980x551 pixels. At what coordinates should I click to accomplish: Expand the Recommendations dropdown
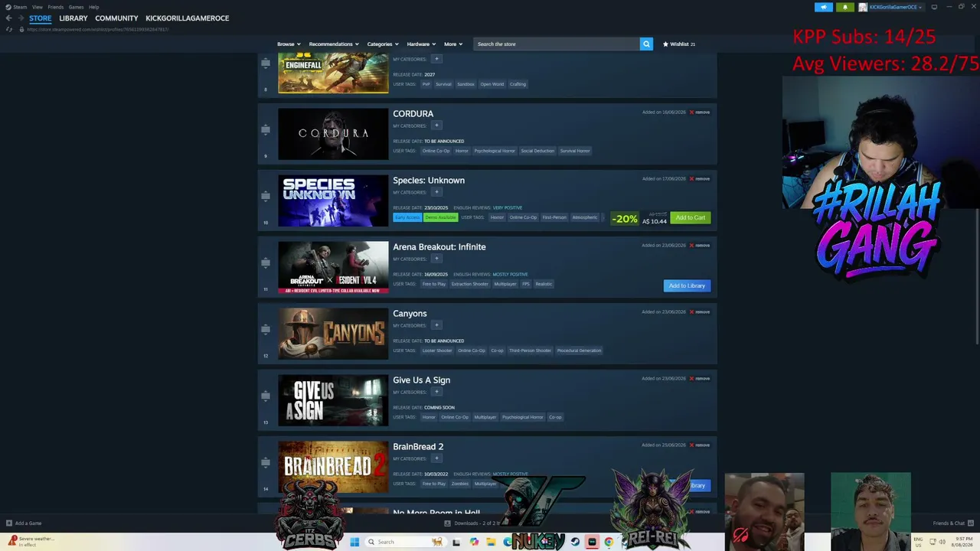[334, 44]
